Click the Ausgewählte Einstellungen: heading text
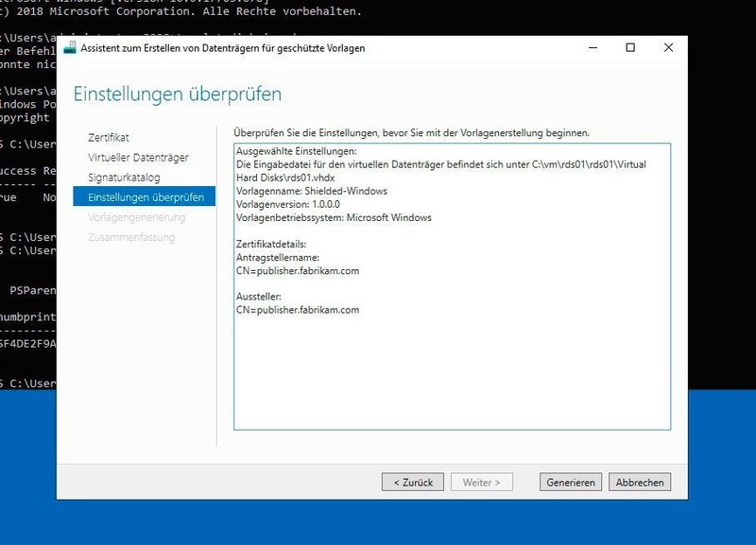Viewport: 756px width, 545px height. tap(297, 151)
